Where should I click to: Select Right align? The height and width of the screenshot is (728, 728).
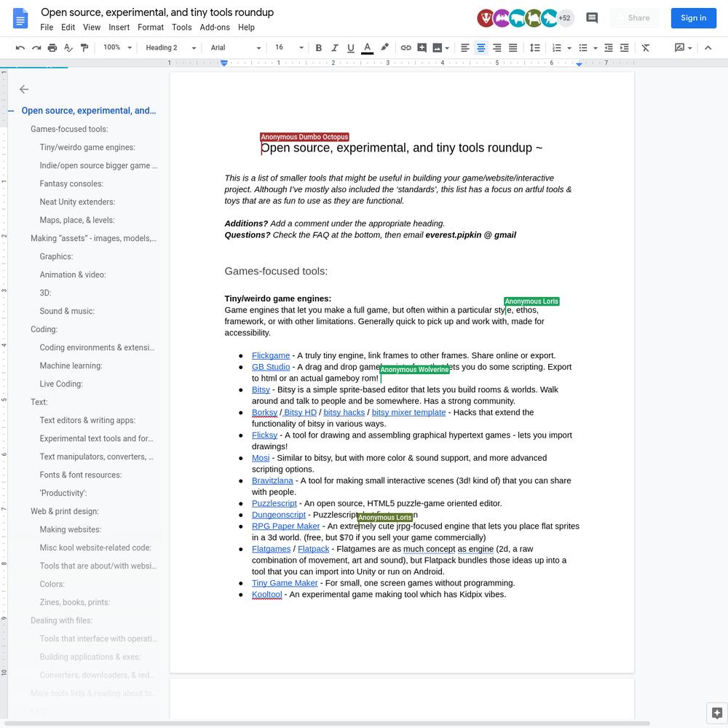click(x=496, y=48)
